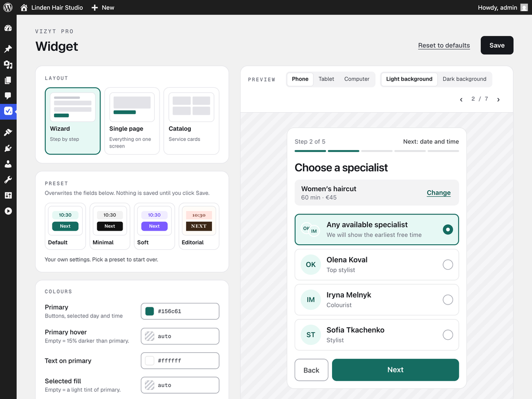Screen dimensions: 532x399
Task: Open the Text on primary colour swatch
Action: tap(150, 361)
